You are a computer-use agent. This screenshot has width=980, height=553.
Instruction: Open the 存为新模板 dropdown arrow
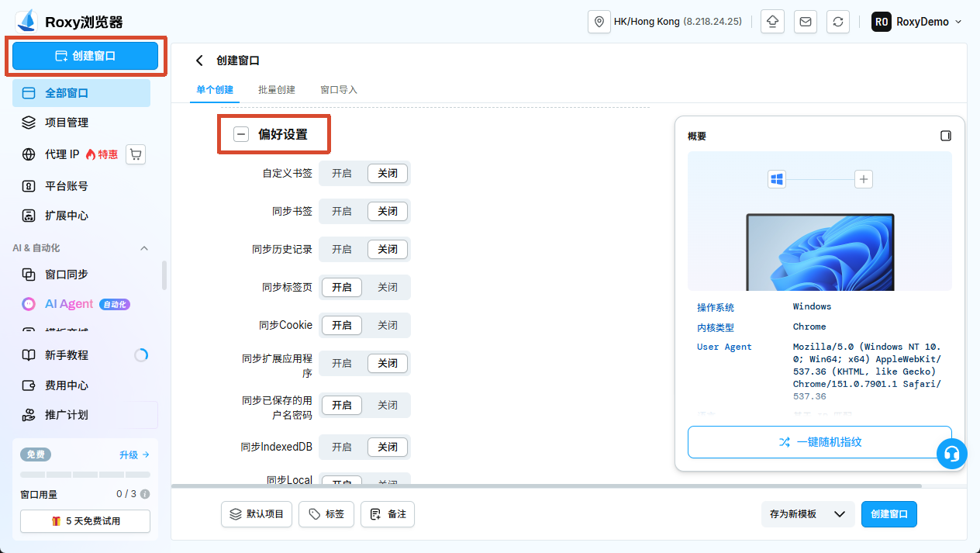839,514
